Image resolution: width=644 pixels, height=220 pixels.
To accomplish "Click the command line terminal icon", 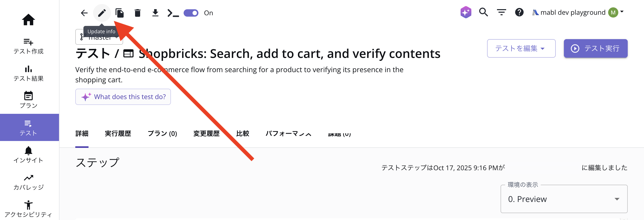I will click(173, 13).
